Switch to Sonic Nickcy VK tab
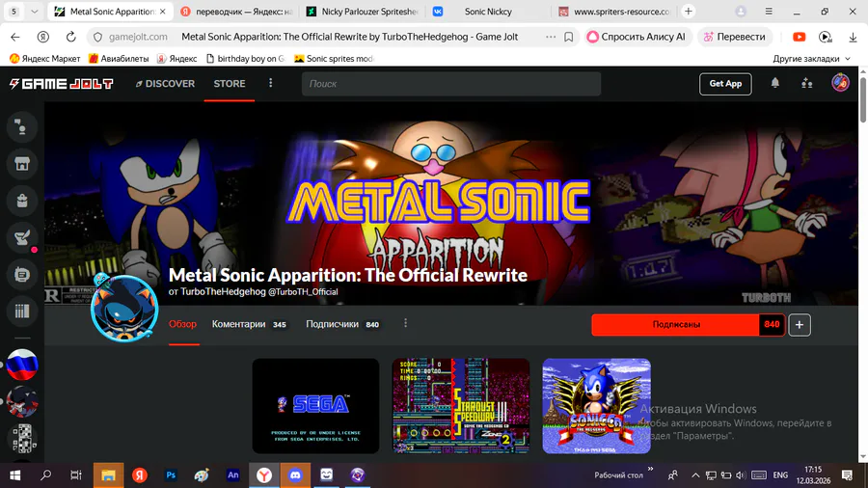 488,11
